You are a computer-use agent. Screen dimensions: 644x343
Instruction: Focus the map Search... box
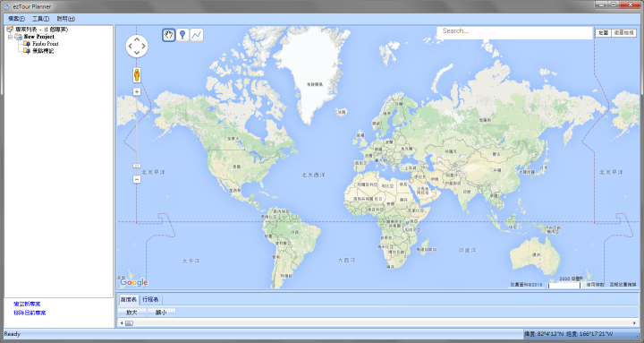click(x=514, y=32)
